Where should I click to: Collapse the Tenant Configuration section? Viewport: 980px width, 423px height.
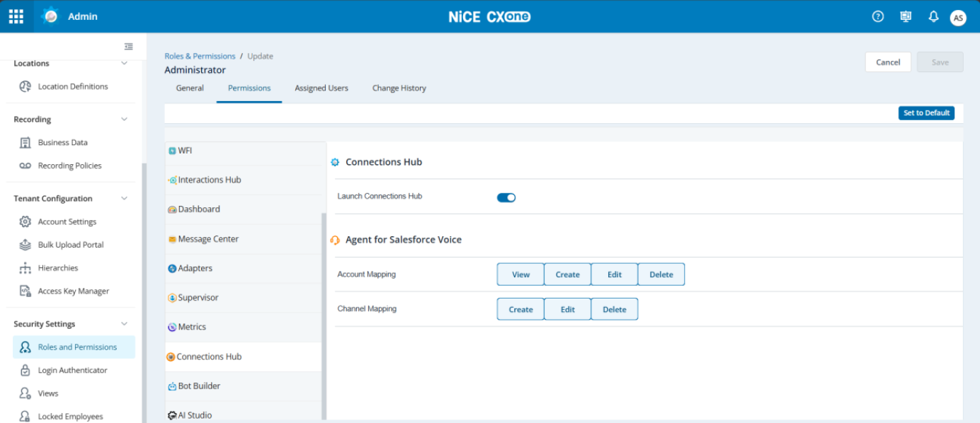point(125,198)
